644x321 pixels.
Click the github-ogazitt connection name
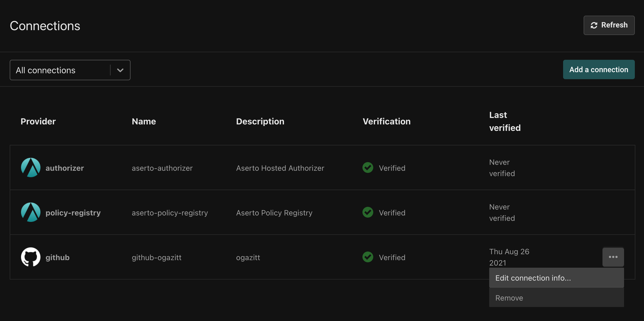point(156,258)
